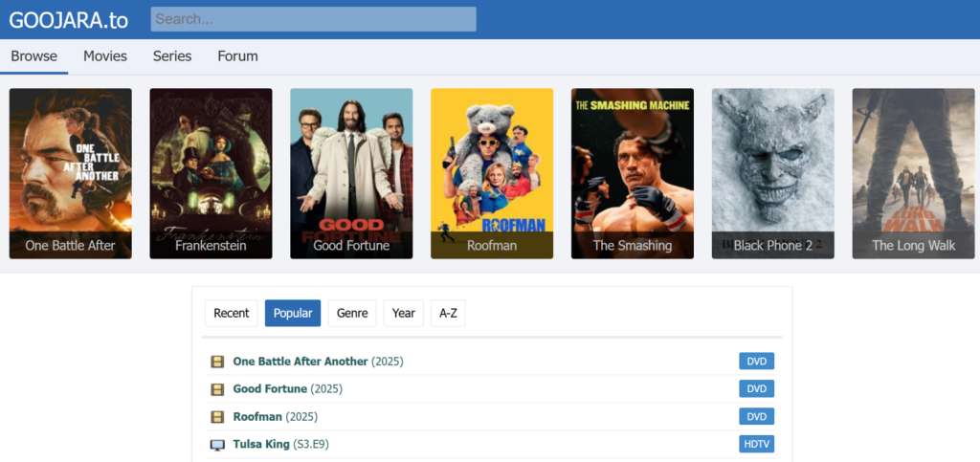Click DVD badge on Good Fortune row
The image size is (980, 462).
(756, 389)
